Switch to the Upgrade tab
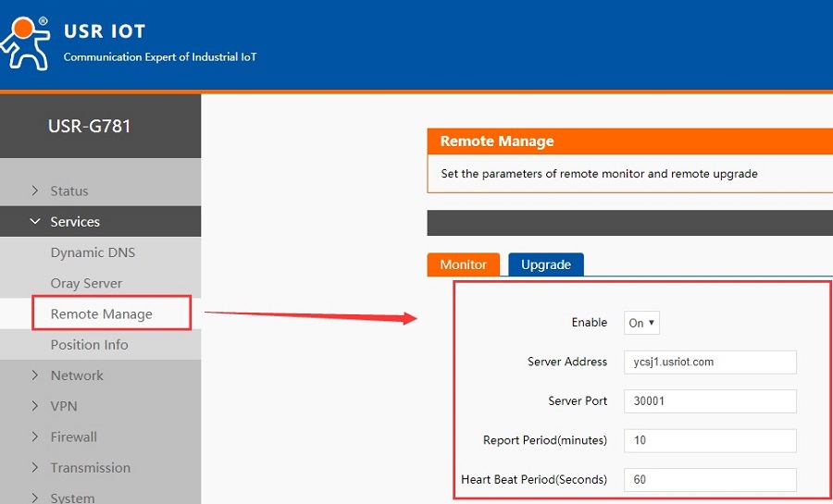 tap(546, 264)
